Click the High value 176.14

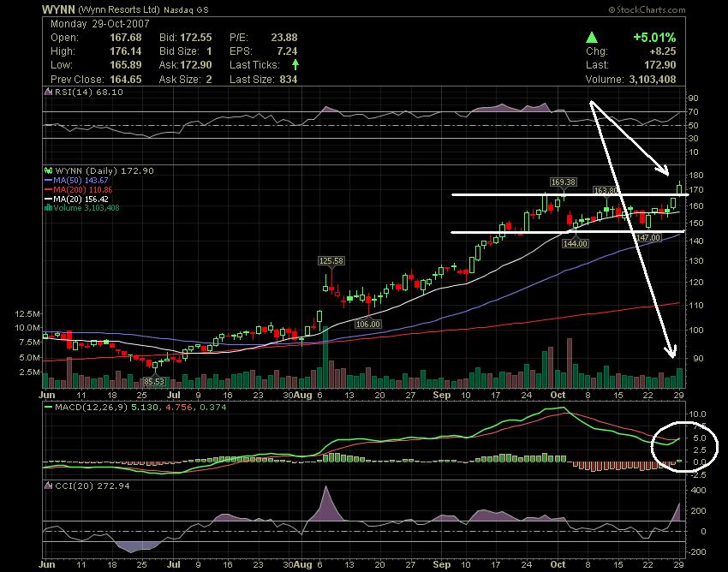[x=126, y=51]
